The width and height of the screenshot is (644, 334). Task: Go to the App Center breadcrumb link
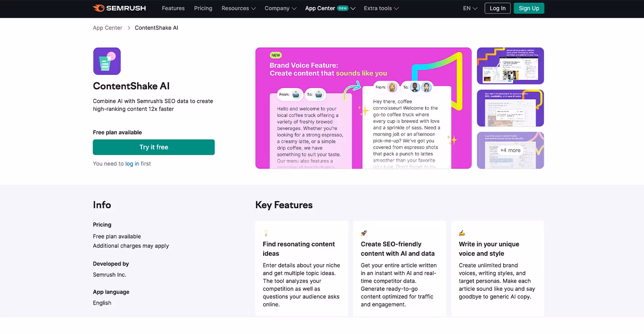(x=107, y=28)
